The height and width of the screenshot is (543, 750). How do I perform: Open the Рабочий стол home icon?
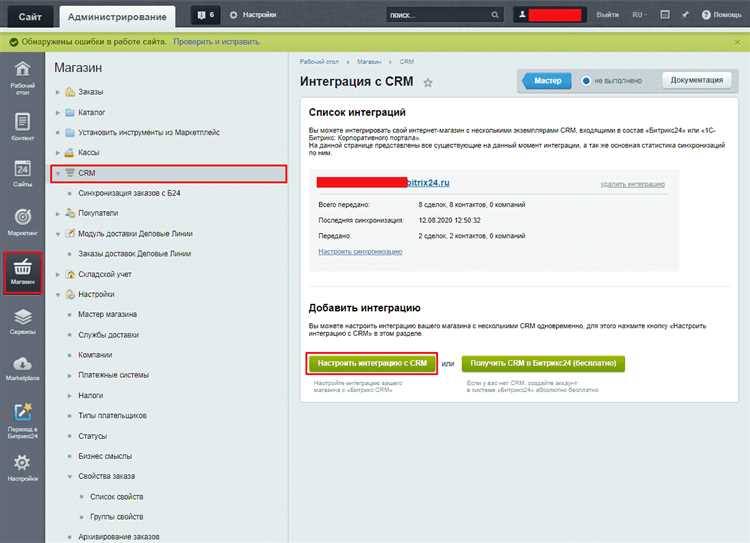coord(22,69)
